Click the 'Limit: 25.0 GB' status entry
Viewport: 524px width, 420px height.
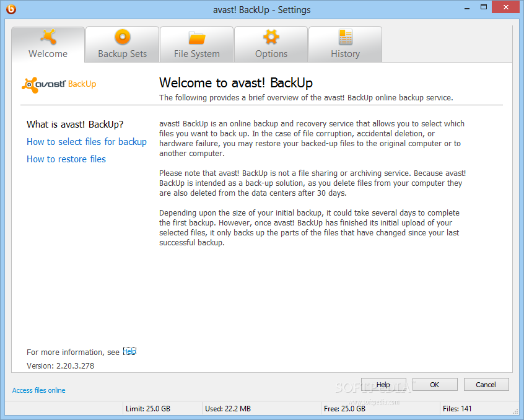coord(148,409)
